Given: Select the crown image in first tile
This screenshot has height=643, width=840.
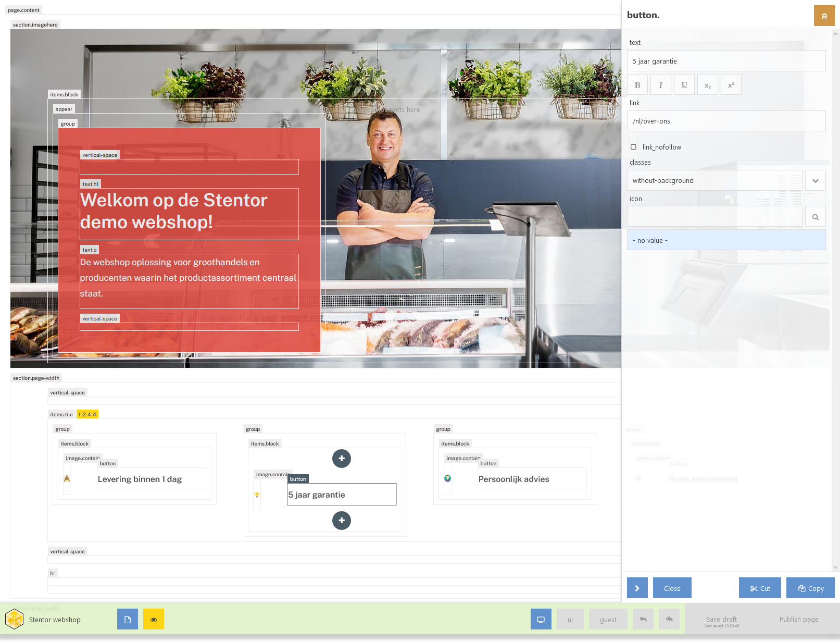Looking at the screenshot, I should click(67, 478).
